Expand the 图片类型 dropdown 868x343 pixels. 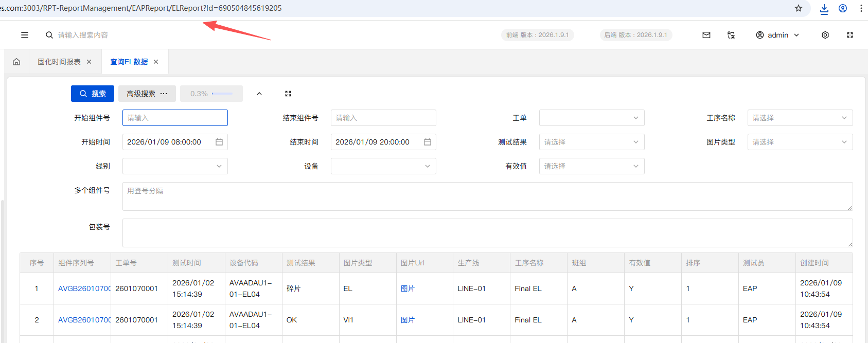pyautogui.click(x=800, y=142)
